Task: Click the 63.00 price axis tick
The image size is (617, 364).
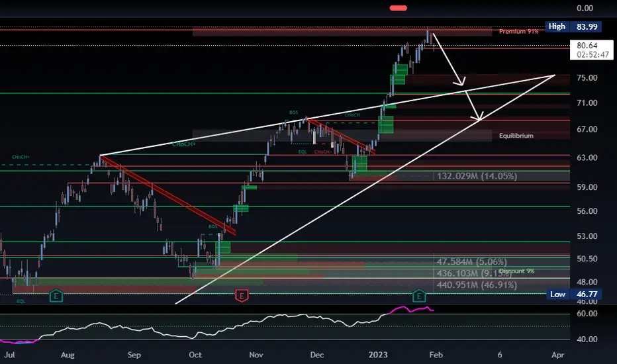Action: click(x=587, y=158)
